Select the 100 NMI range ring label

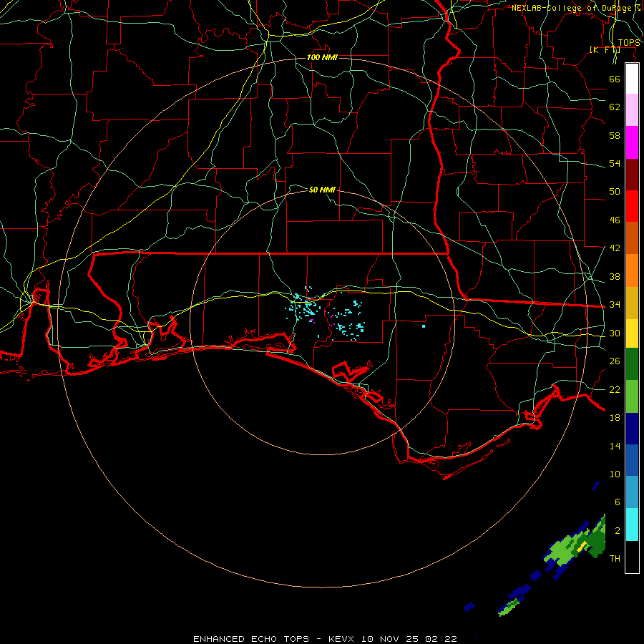(x=322, y=57)
